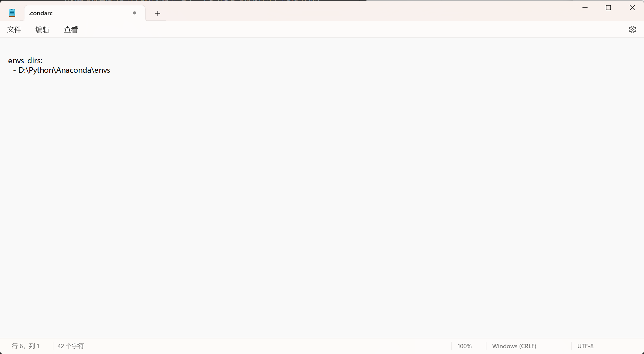Add a new tab with the plus button
Image resolution: width=644 pixels, height=354 pixels.
click(x=158, y=13)
